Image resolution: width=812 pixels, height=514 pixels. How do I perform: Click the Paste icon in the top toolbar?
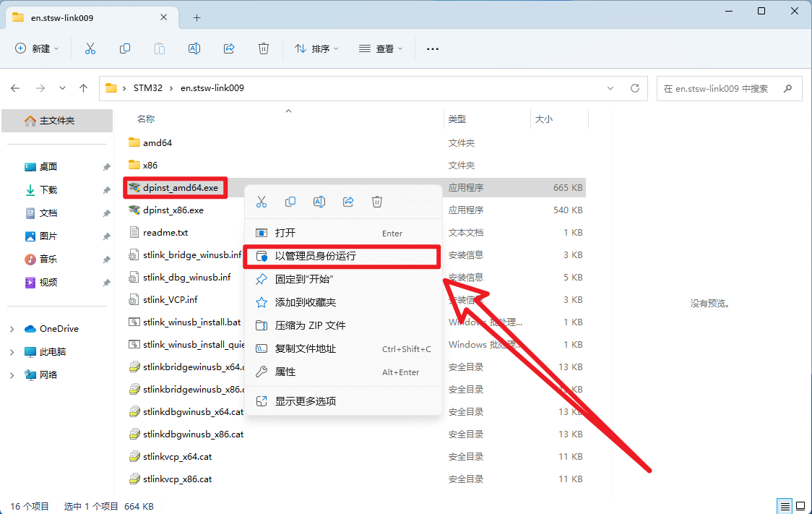pyautogui.click(x=160, y=48)
